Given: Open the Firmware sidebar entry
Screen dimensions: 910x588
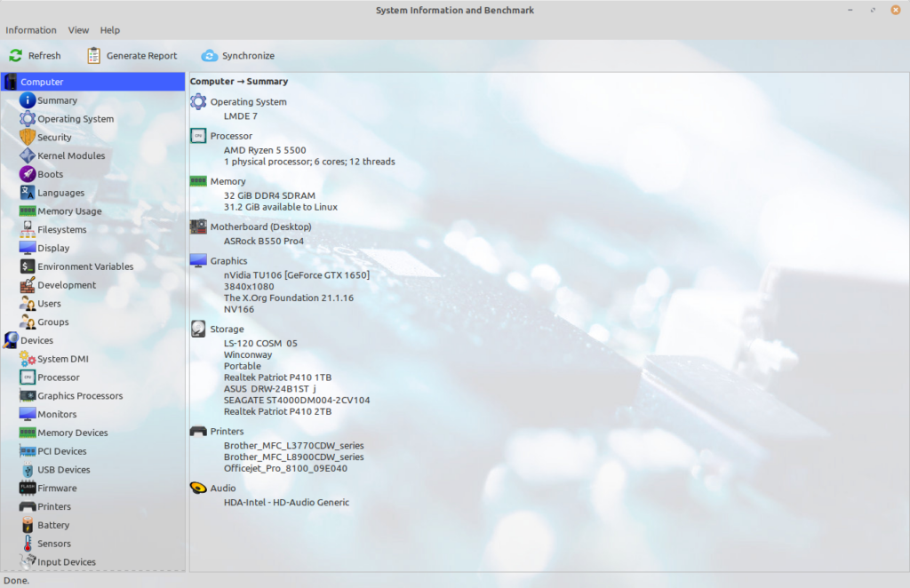Looking at the screenshot, I should tap(57, 488).
